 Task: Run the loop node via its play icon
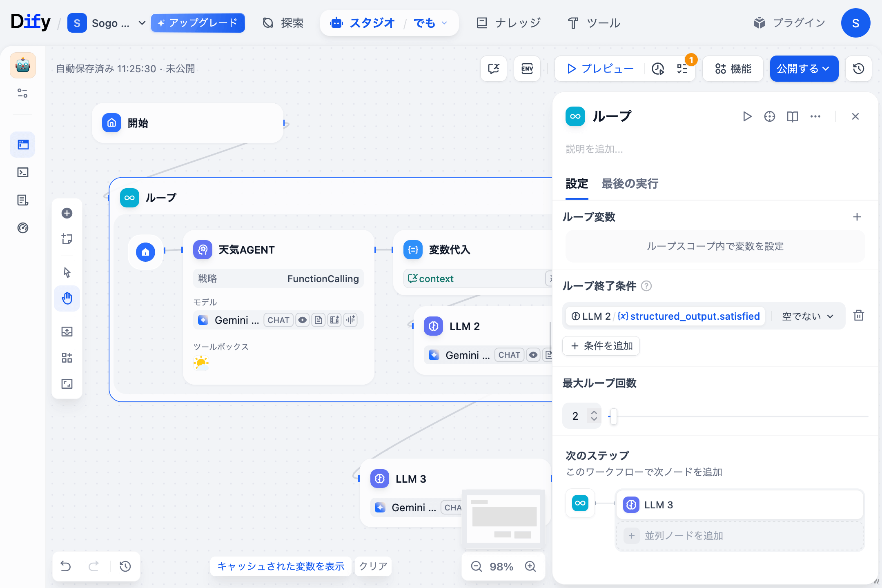[747, 116]
